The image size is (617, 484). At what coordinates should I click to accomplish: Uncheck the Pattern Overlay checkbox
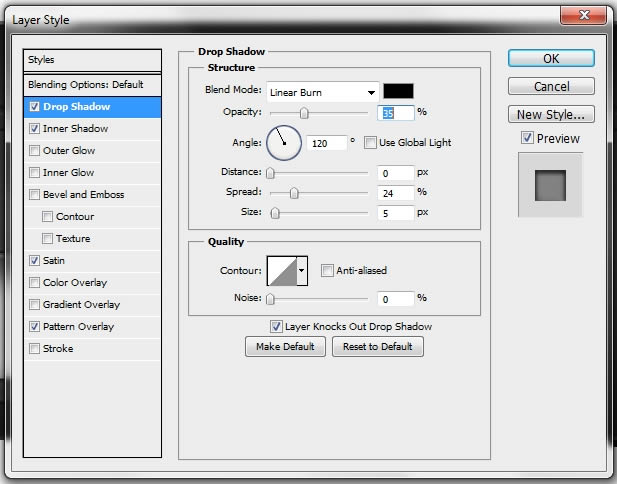(x=34, y=327)
